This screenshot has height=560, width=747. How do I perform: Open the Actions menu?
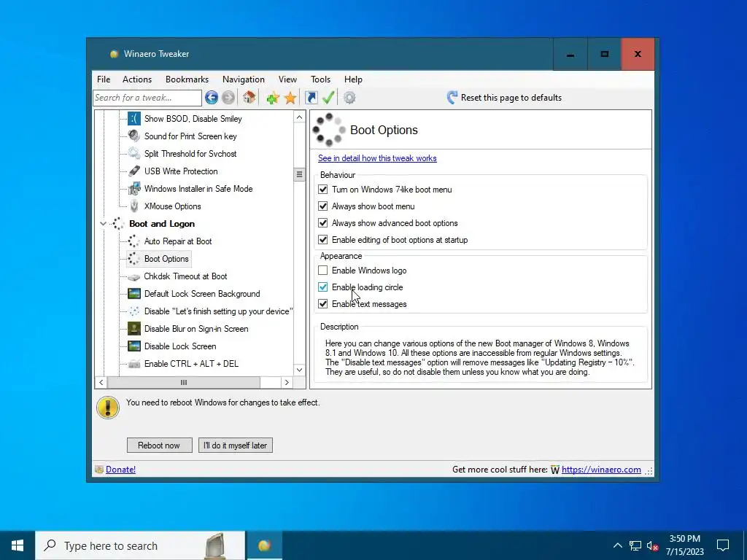(137, 79)
